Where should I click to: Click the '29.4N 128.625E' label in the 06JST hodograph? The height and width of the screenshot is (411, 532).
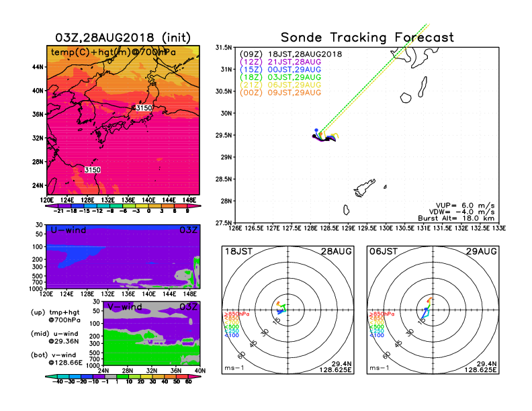tap(480, 367)
